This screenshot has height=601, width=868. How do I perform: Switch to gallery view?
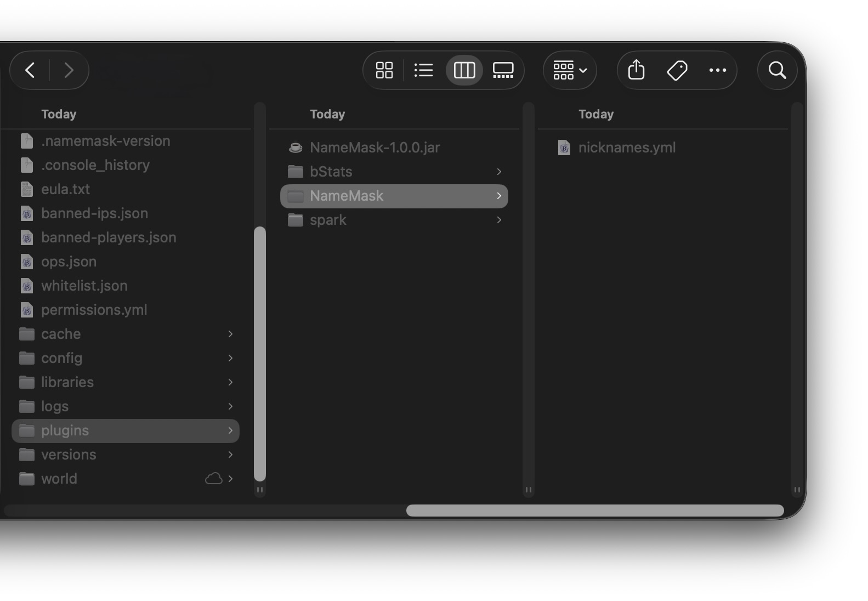(x=503, y=70)
